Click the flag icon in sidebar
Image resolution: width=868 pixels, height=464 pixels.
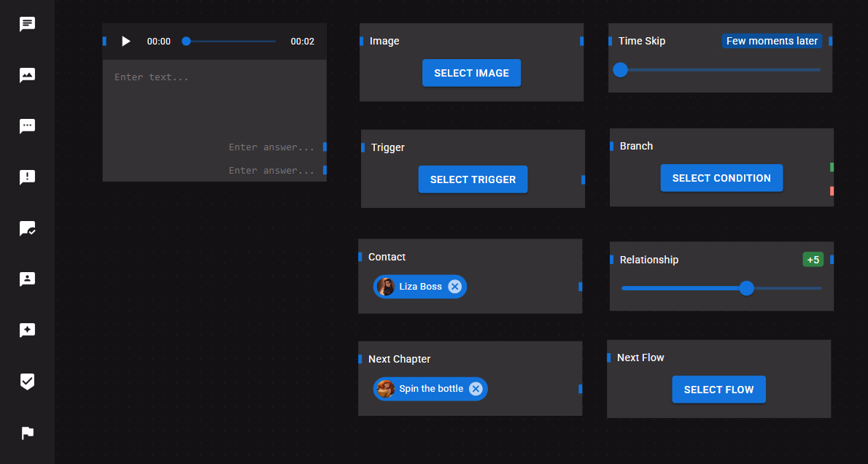point(27,433)
